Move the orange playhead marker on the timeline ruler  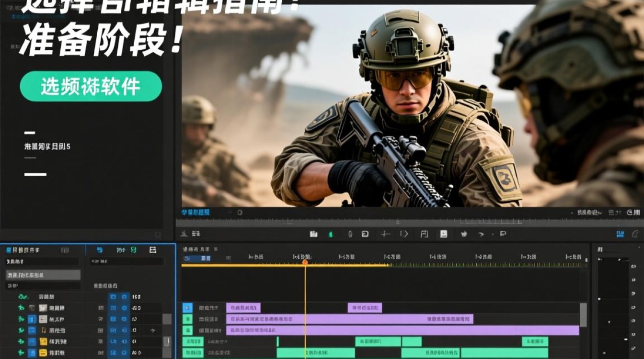coord(305,262)
